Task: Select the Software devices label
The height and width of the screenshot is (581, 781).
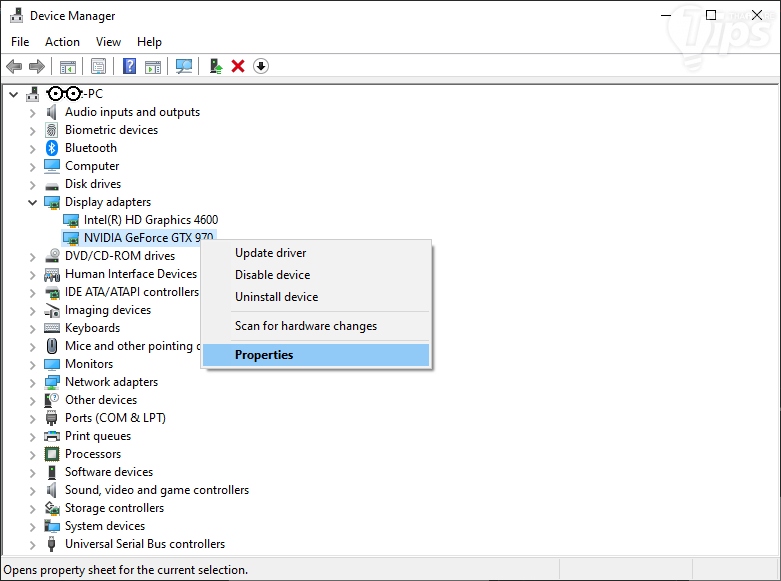Action: 109,472
